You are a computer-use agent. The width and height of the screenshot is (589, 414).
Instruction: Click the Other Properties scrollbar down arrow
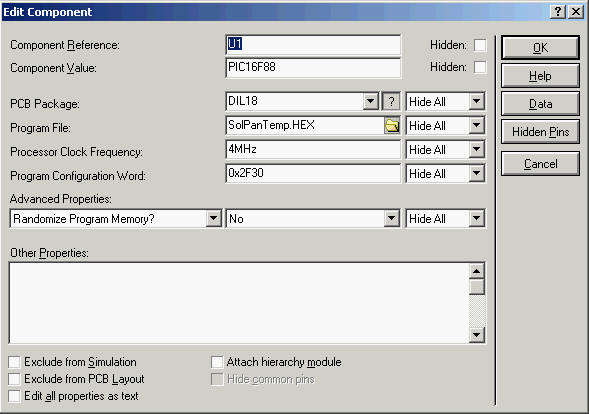(x=477, y=335)
